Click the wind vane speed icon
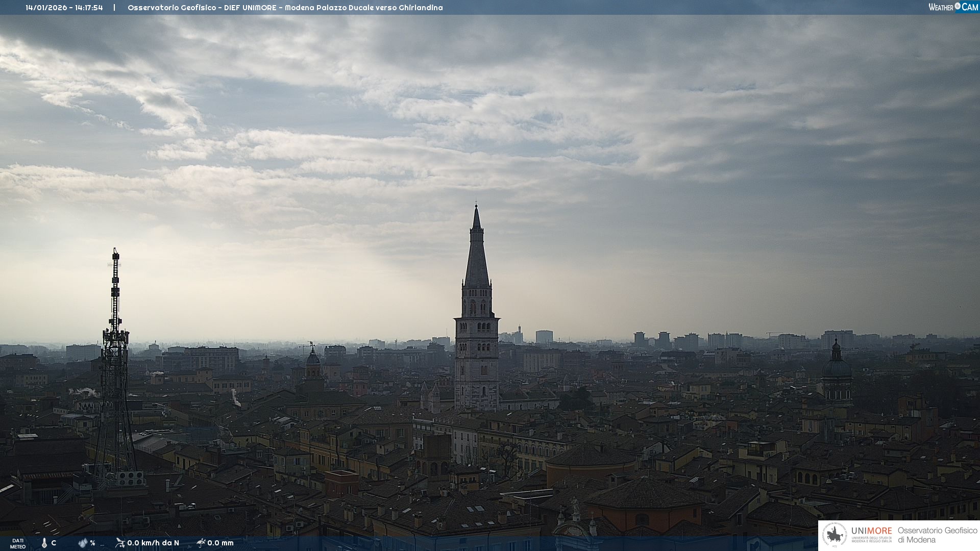 pos(120,543)
